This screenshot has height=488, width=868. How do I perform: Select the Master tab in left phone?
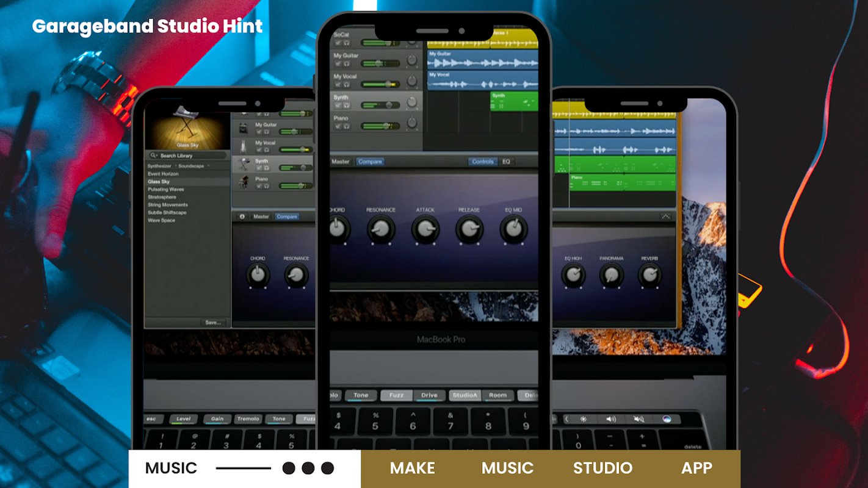point(261,217)
